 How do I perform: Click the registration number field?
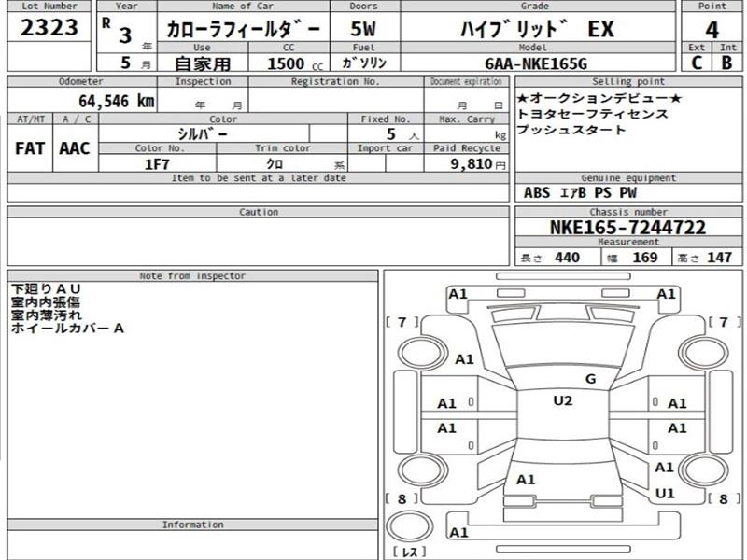tap(336, 100)
